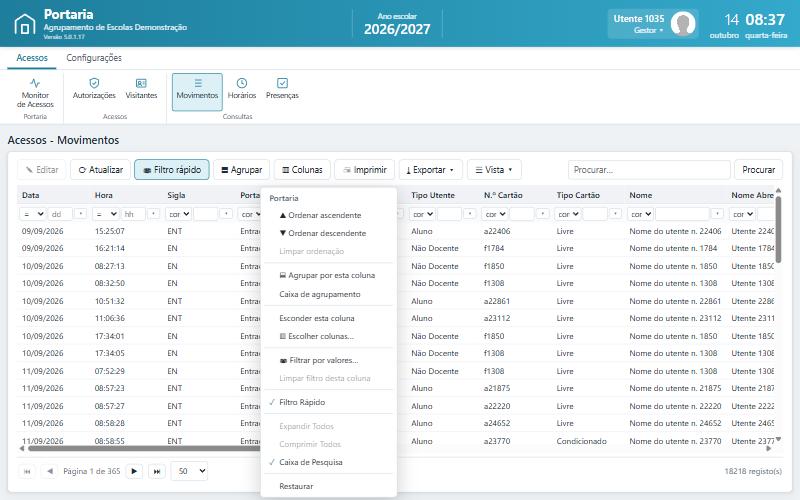Toggle the Caixa de Pesquisa checked menu item

pyautogui.click(x=329, y=462)
